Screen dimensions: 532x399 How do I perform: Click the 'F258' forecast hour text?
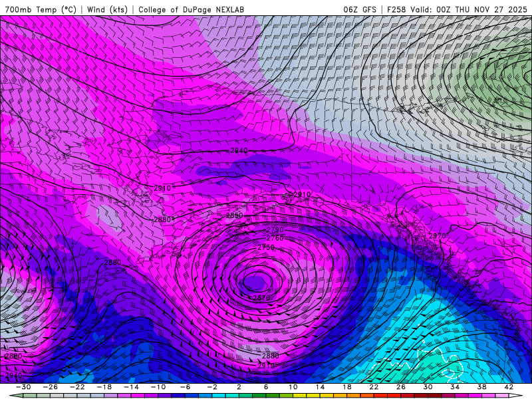point(396,9)
